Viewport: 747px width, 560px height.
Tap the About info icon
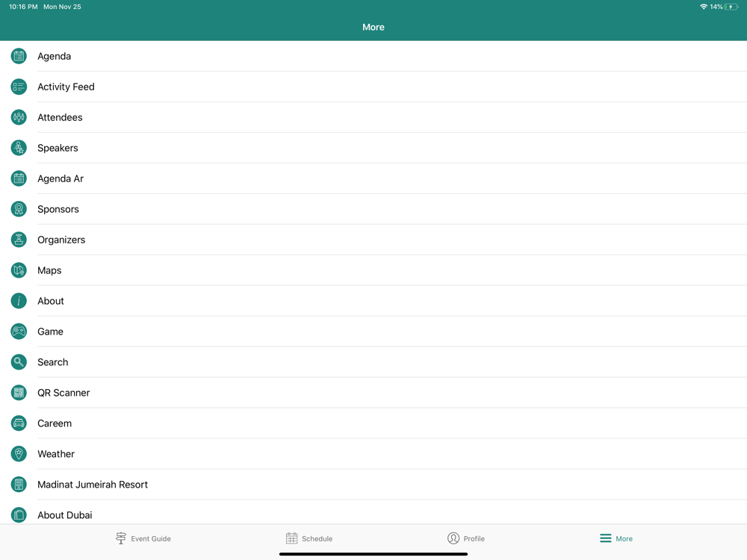[x=19, y=301]
